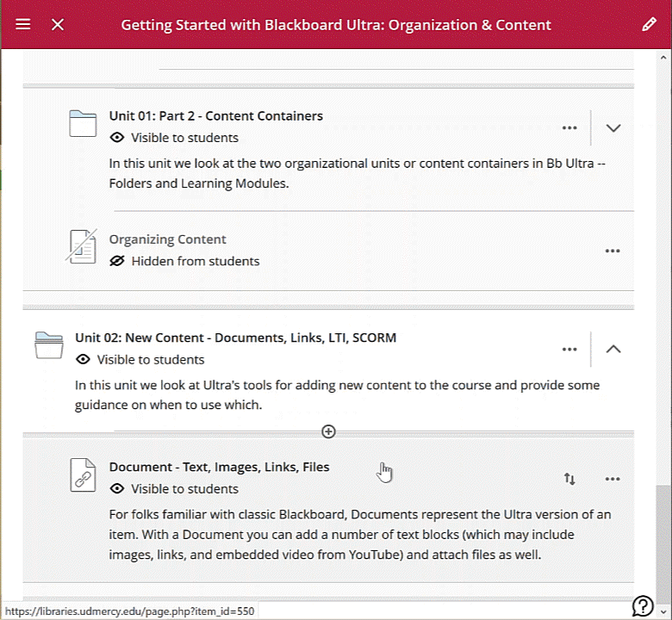Open Visible to students dropdown for Unit 01
Image resolution: width=672 pixels, height=620 pixels.
click(x=184, y=138)
